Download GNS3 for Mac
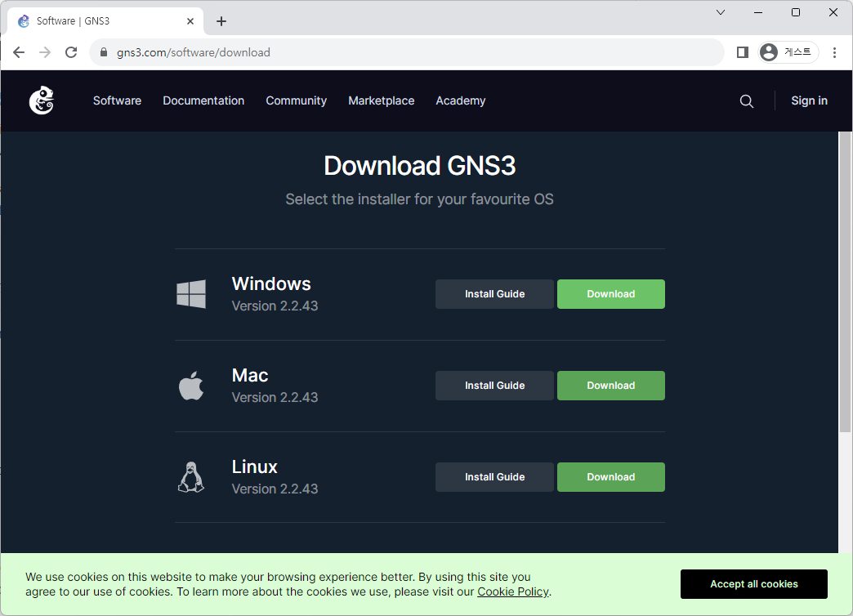The width and height of the screenshot is (853, 616). (x=611, y=386)
